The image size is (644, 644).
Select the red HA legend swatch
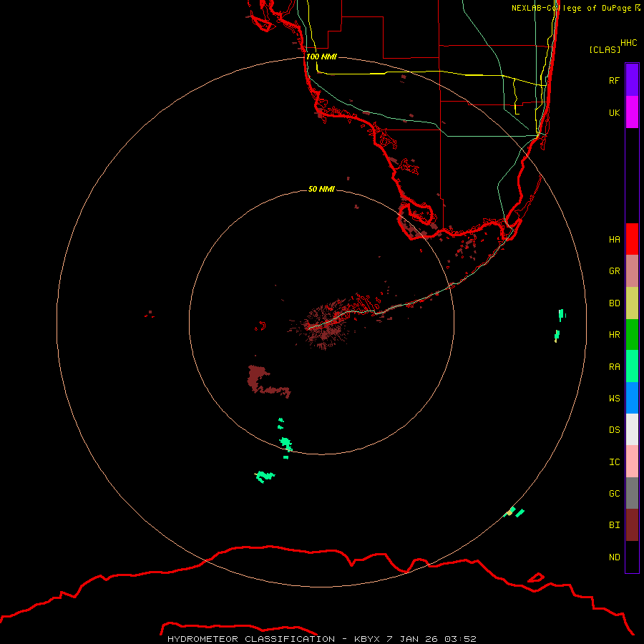click(x=632, y=239)
